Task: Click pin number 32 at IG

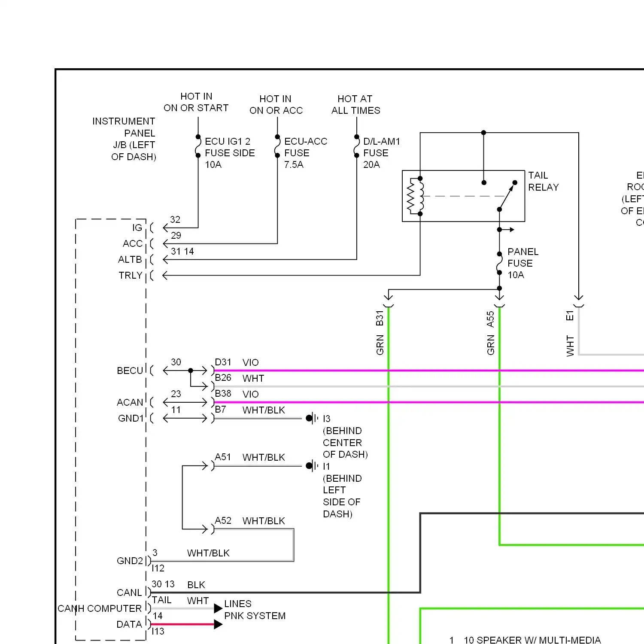Action: tap(175, 219)
